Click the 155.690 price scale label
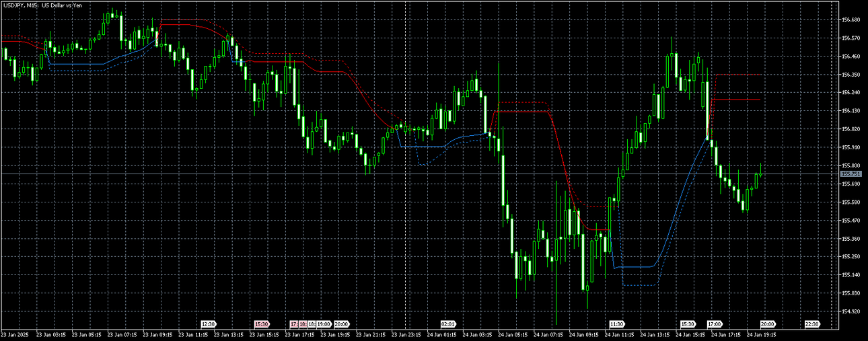Viewport: 868px width, 341px height. [852, 184]
